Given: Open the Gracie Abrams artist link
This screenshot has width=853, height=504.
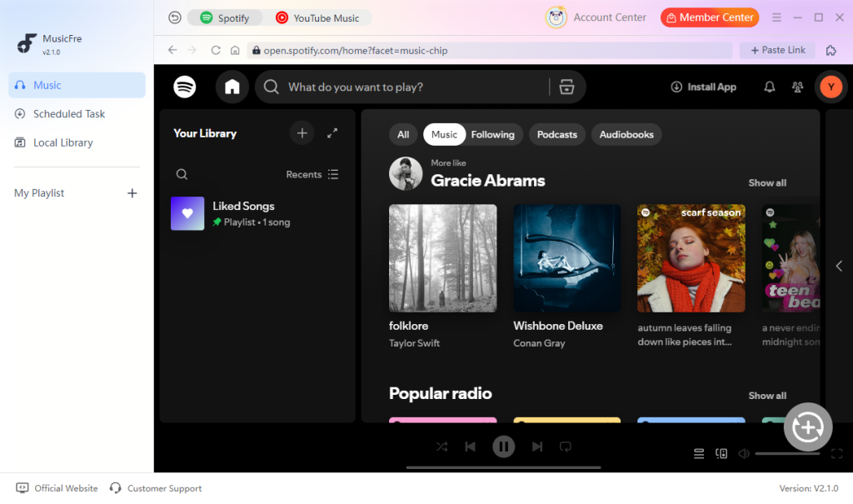Looking at the screenshot, I should click(x=488, y=181).
